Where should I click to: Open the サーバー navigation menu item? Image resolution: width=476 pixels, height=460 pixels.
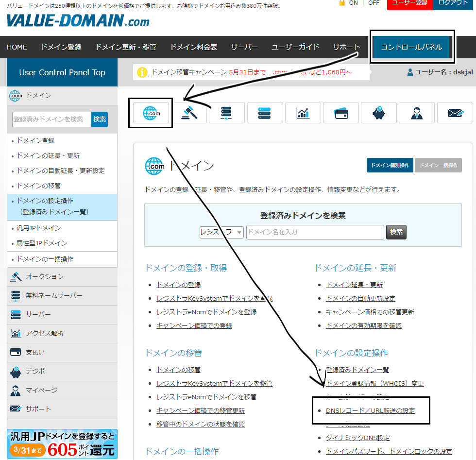(244, 47)
